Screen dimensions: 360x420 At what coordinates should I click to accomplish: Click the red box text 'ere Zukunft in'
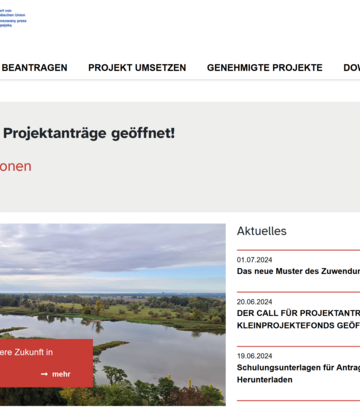(26, 352)
